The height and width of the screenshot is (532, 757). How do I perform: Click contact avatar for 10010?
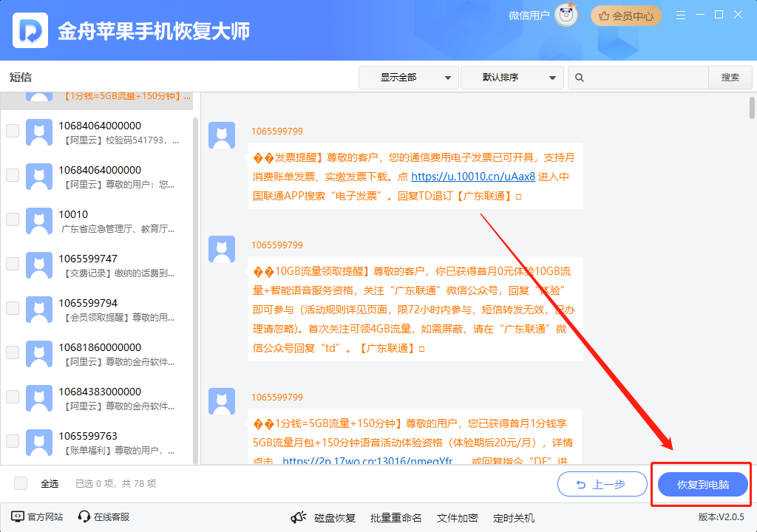pyautogui.click(x=38, y=220)
